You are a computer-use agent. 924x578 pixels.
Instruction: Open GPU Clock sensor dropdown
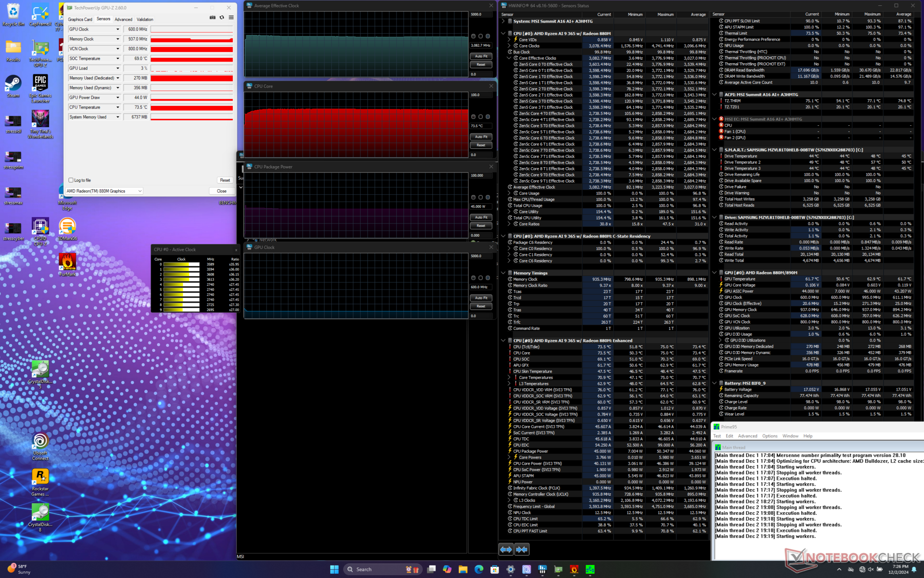[x=117, y=29]
